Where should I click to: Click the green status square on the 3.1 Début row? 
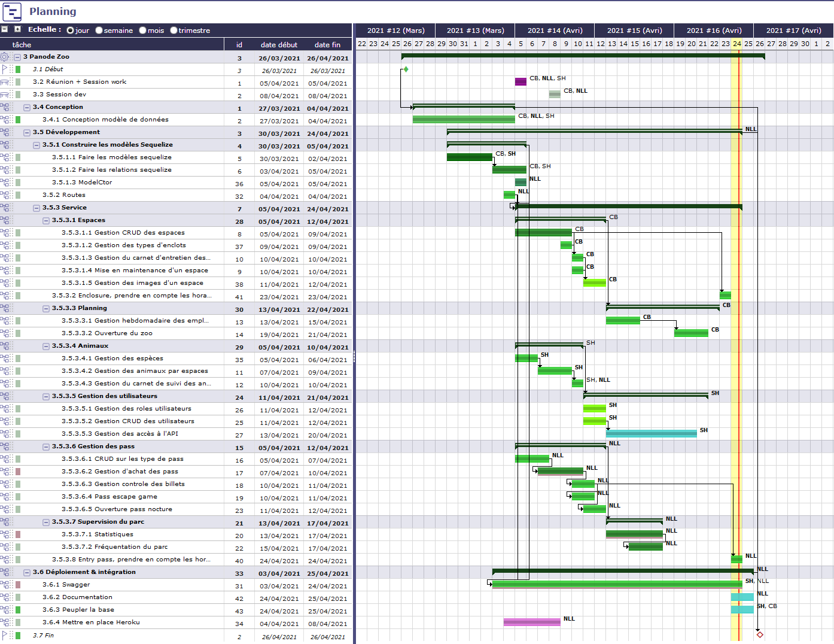18,69
